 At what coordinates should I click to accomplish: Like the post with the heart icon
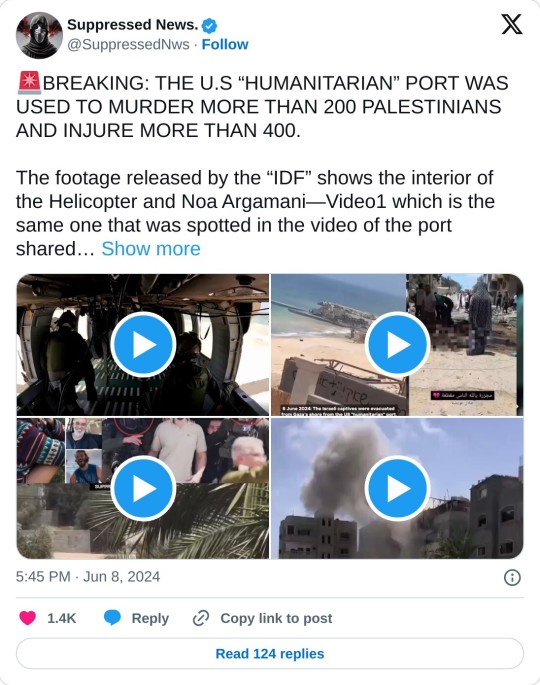point(28,618)
